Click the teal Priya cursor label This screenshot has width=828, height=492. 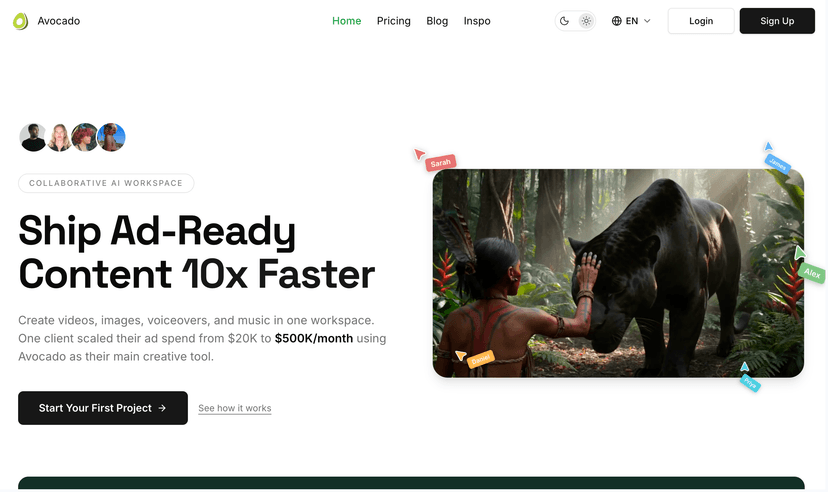coord(750,383)
